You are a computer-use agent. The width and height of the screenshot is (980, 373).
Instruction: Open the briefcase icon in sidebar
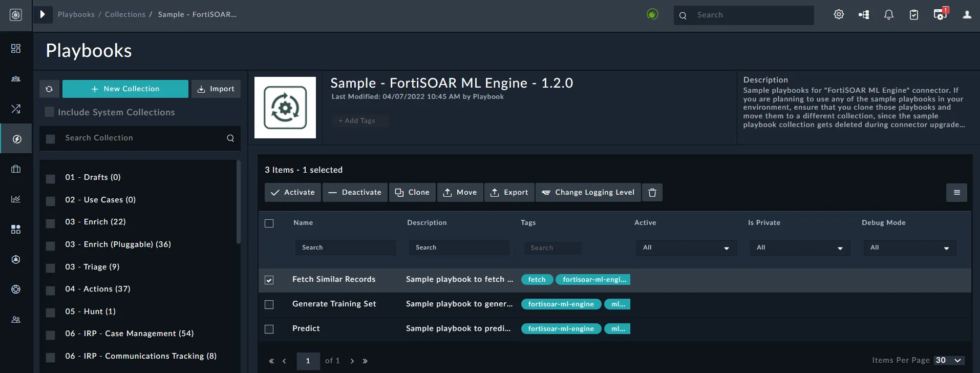(16, 169)
